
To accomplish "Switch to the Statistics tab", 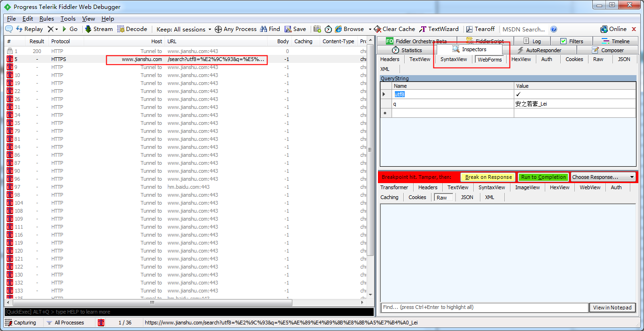I will [407, 50].
